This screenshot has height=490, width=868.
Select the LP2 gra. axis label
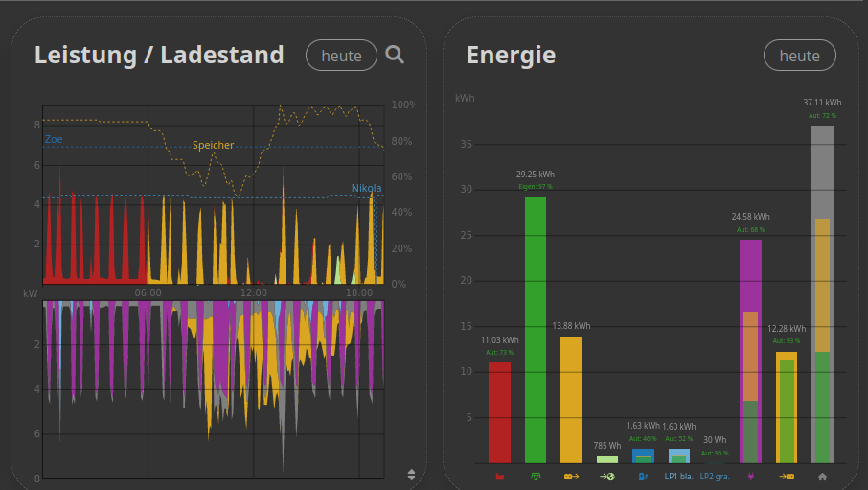pyautogui.click(x=715, y=477)
